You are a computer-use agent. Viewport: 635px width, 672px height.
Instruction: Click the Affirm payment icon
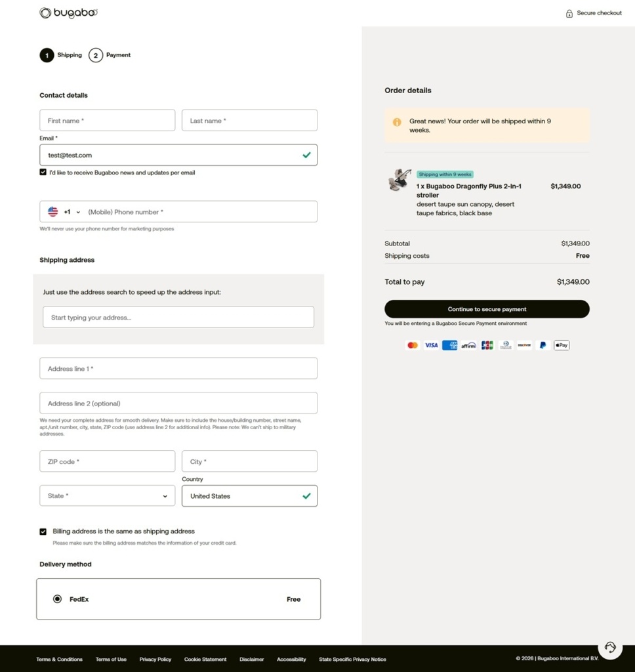(x=468, y=345)
